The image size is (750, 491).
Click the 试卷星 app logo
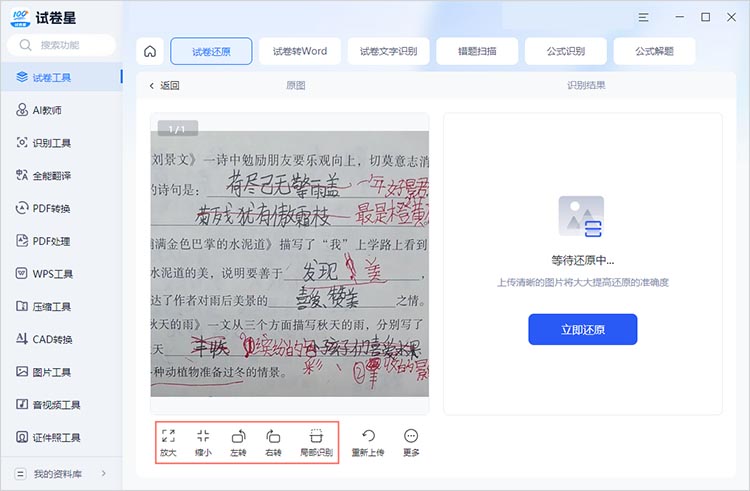coord(20,18)
